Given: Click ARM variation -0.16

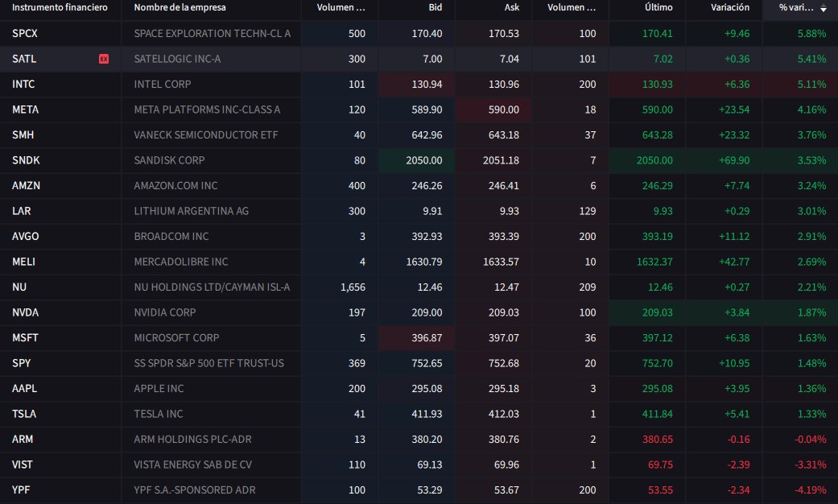Looking at the screenshot, I should click(x=738, y=440).
